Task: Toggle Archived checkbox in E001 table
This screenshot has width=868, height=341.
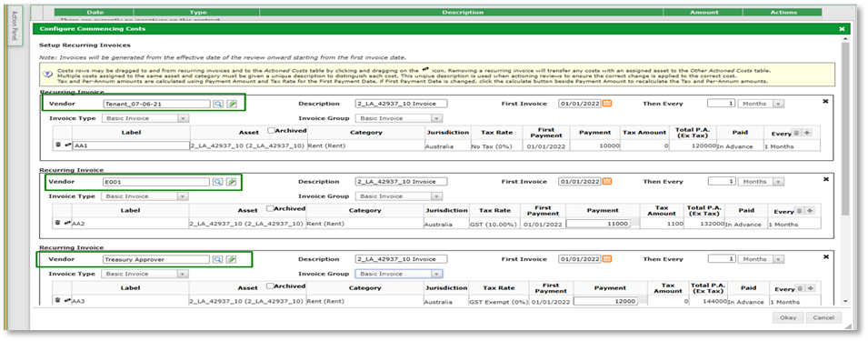Action: (270, 209)
